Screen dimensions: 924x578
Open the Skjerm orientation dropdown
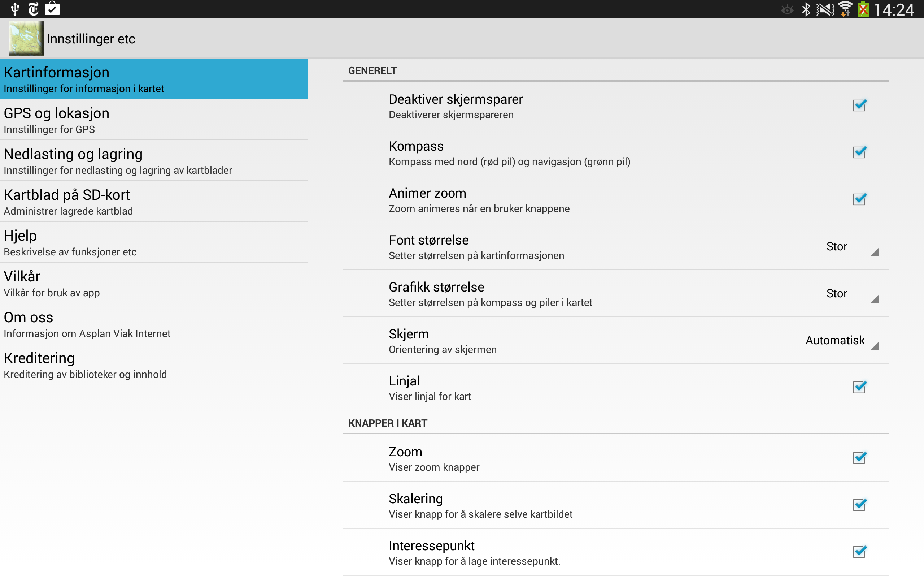tap(840, 341)
